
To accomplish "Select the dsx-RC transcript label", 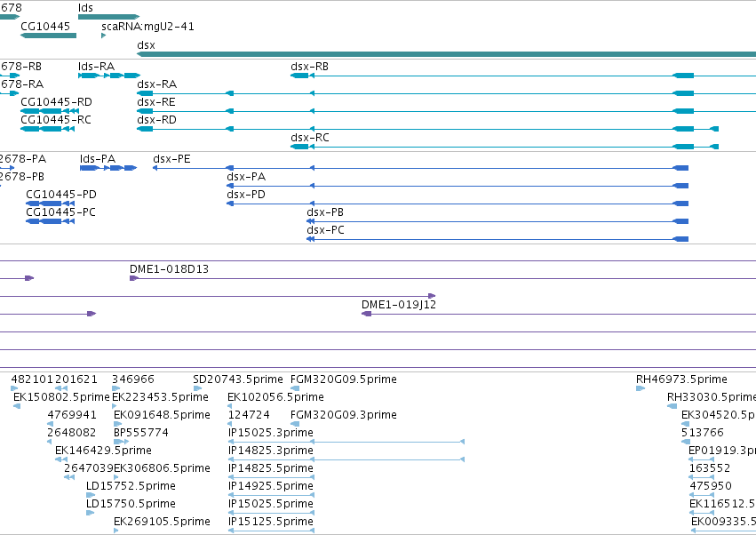I will [x=310, y=138].
